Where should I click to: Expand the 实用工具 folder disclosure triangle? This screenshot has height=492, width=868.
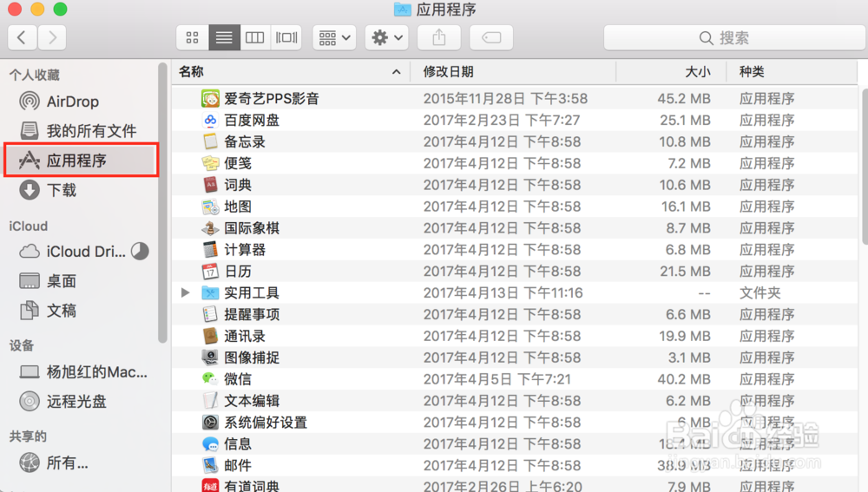click(x=186, y=292)
